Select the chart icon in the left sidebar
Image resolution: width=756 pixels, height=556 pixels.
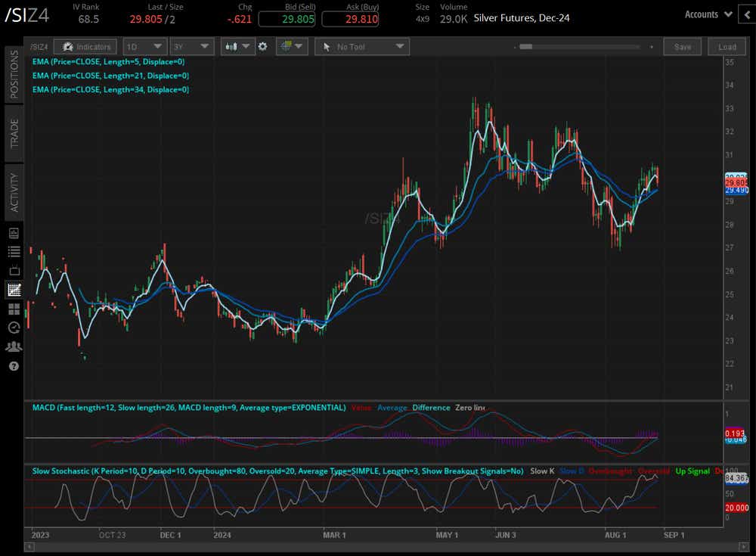click(13, 289)
